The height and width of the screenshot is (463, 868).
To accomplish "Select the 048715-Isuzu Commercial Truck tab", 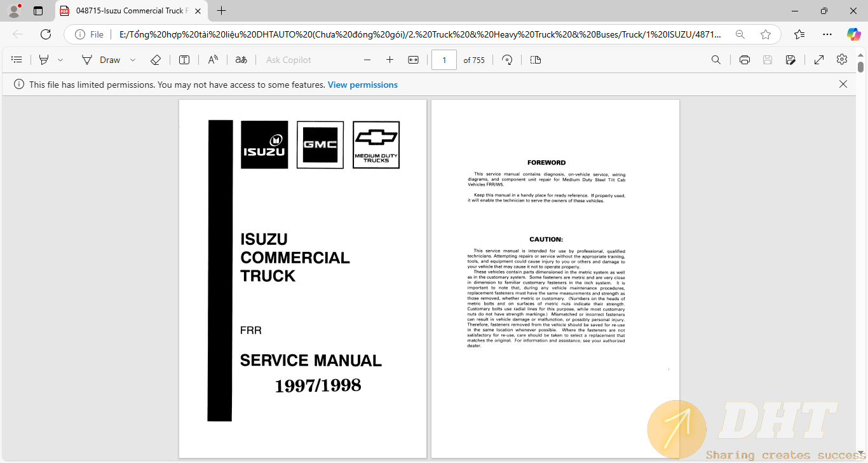I will (x=132, y=11).
